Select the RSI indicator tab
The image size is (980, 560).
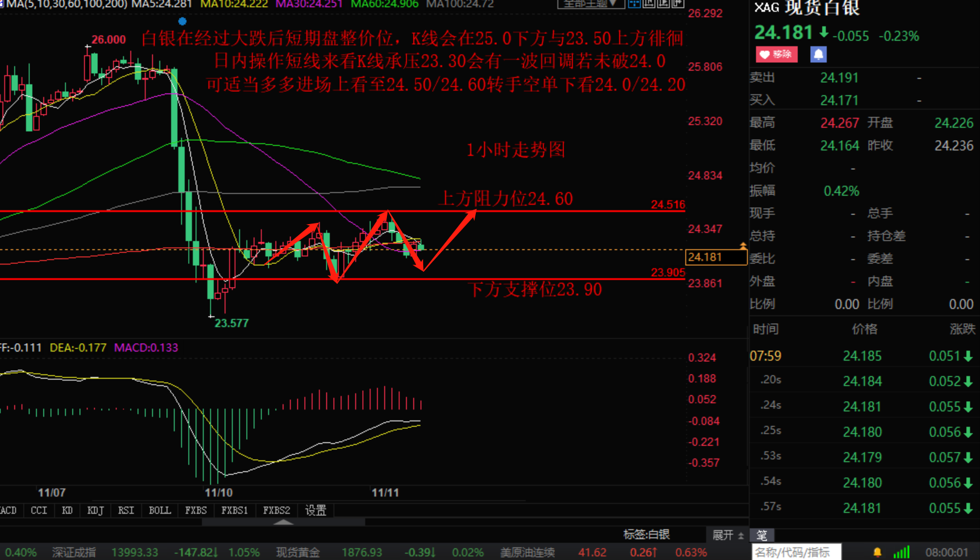point(126,510)
